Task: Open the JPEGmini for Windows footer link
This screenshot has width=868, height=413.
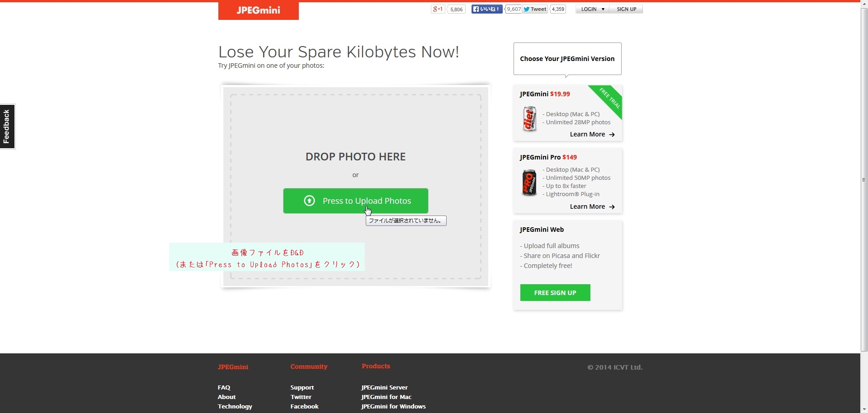Action: [393, 407]
